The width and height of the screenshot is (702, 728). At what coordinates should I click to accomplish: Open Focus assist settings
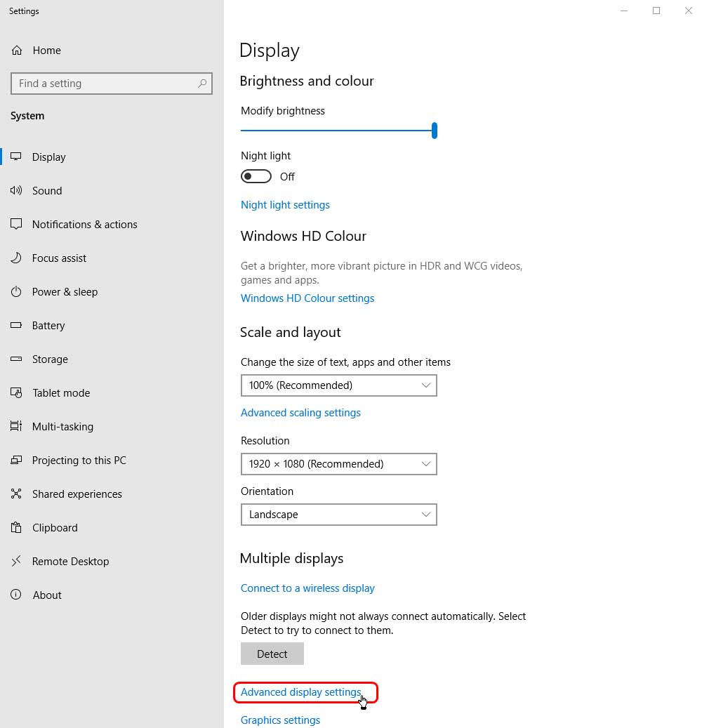59,258
